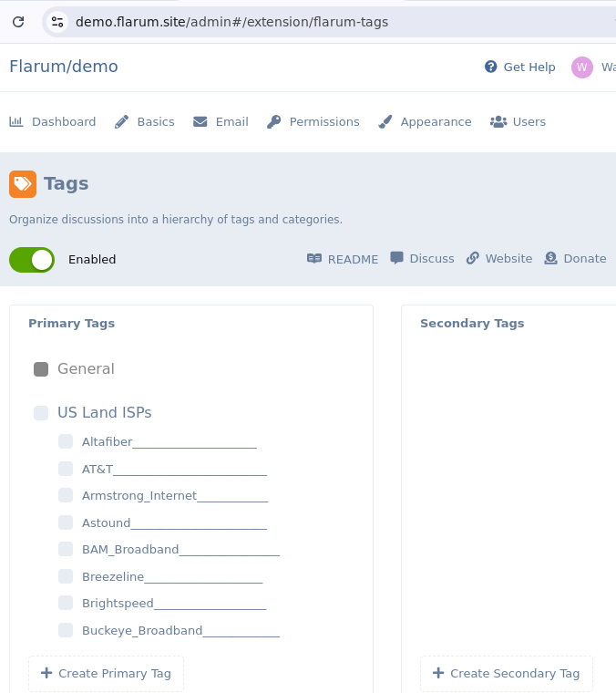The width and height of the screenshot is (616, 693).
Task: Click the Brightspeed tag swatch
Action: 66,604
